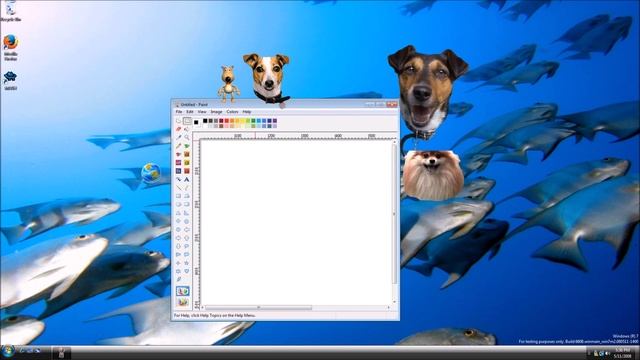Pick the black color swatch in palette

point(205,121)
